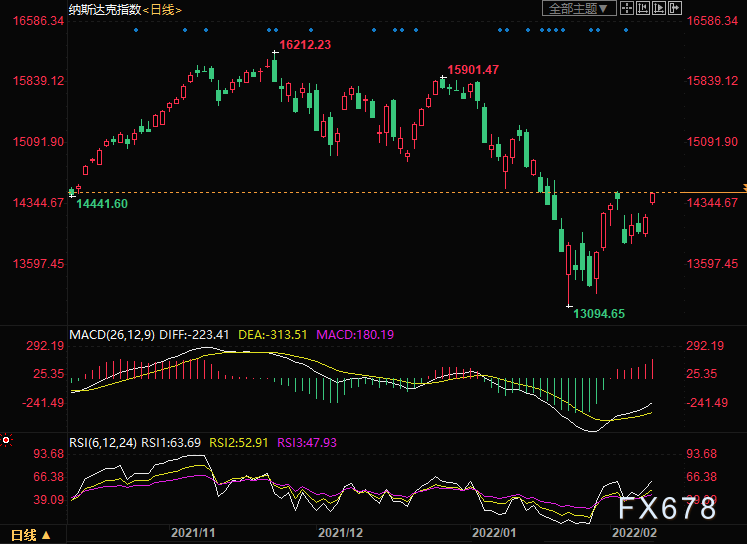Click the DEA:-313.51 value

(273, 335)
